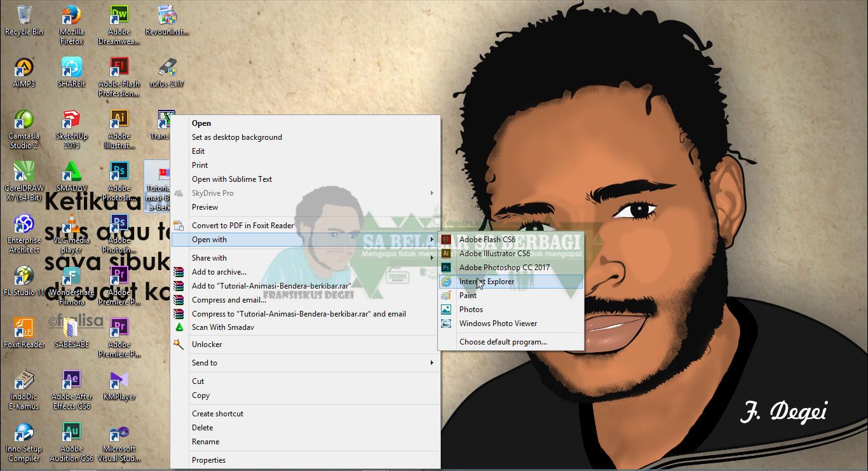Select the Enterprise Architect desktop icon

[24, 233]
